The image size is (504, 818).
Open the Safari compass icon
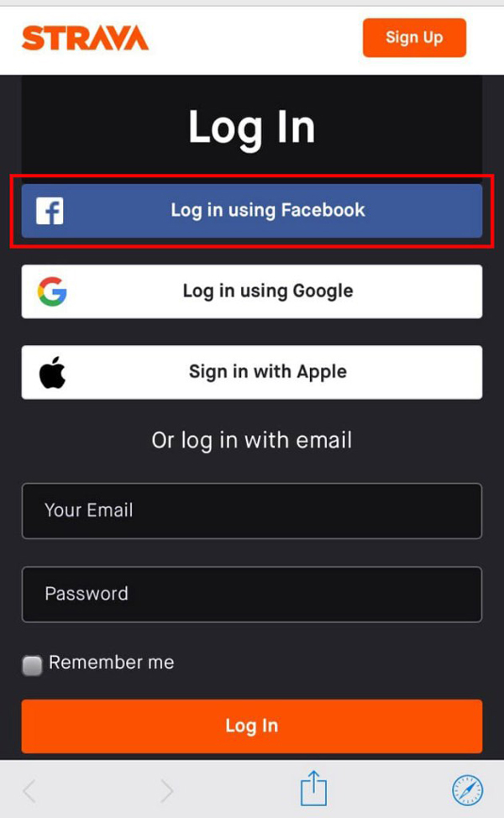(x=468, y=790)
